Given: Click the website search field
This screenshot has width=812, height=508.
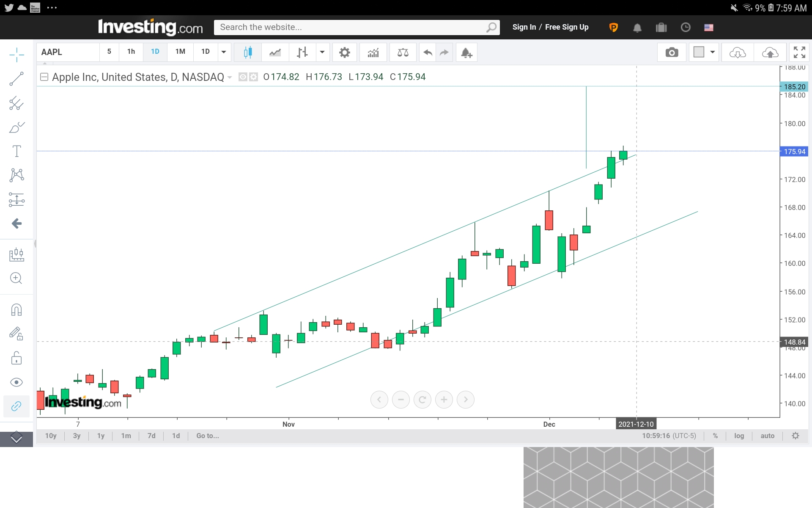Looking at the screenshot, I should coord(351,27).
